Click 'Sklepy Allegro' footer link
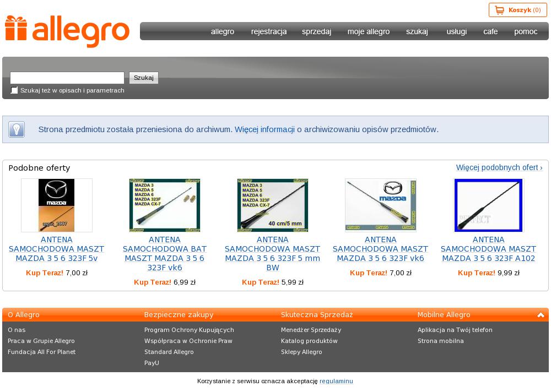The height and width of the screenshot is (392, 551). click(301, 352)
